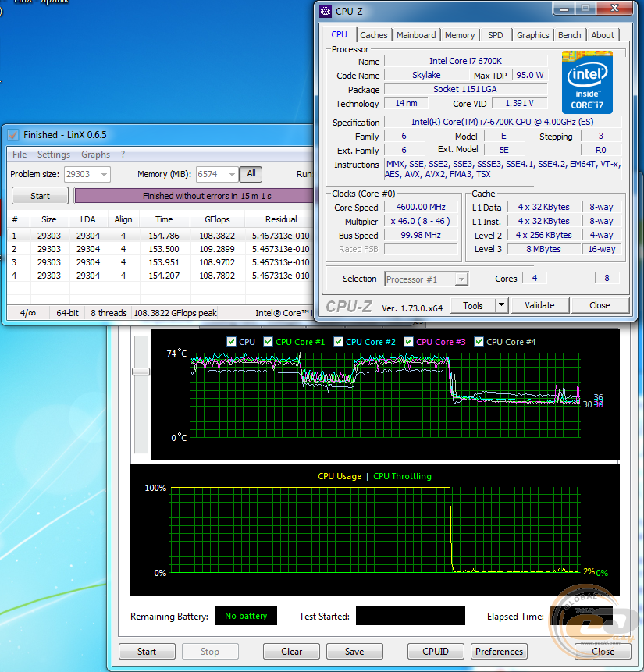Open Preferences in the stability test window
The image size is (644, 672).
[499, 652]
